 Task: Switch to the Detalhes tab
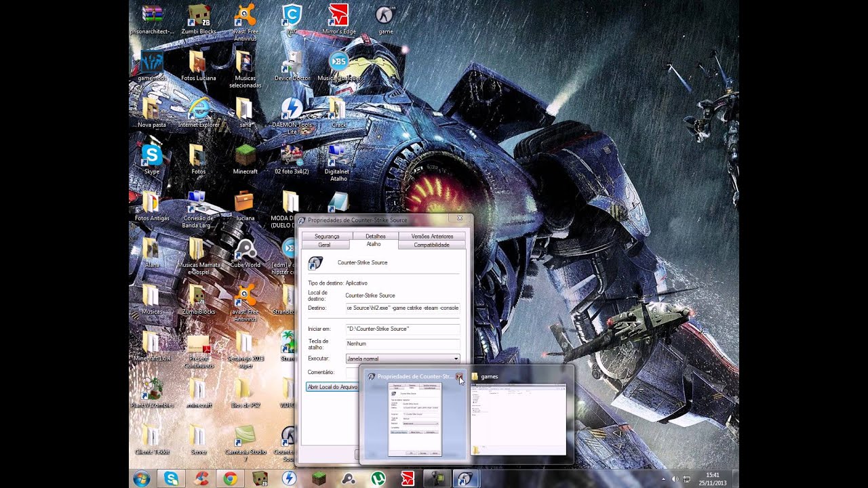click(x=375, y=236)
